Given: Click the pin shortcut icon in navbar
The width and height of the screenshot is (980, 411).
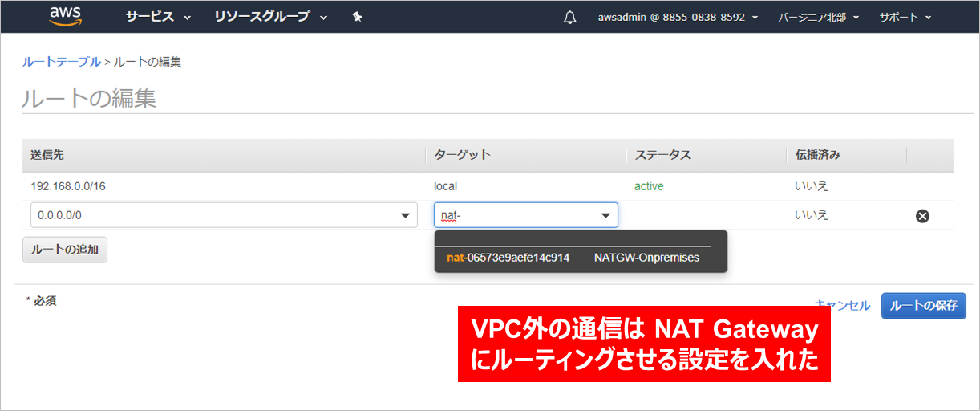Looking at the screenshot, I should 358,17.
